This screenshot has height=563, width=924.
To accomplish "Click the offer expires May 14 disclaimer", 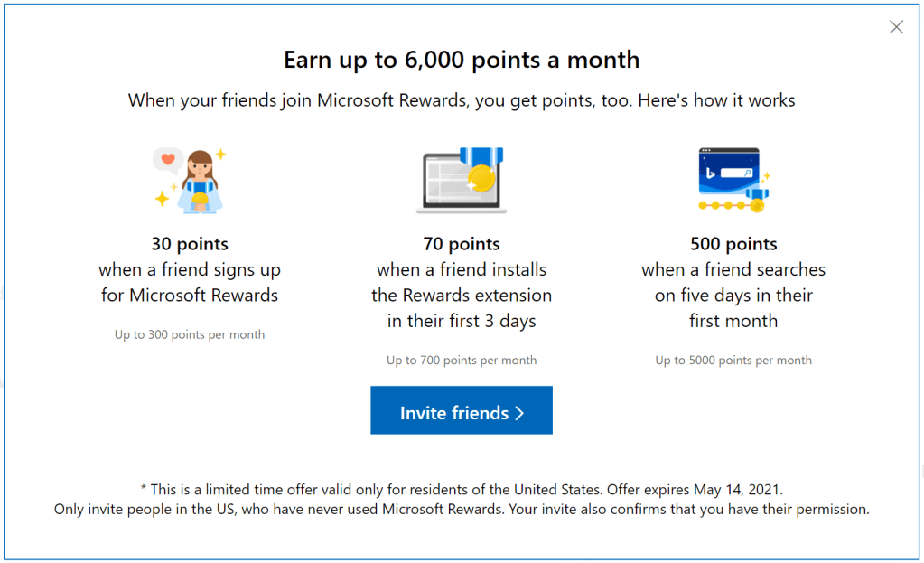I will [x=462, y=489].
